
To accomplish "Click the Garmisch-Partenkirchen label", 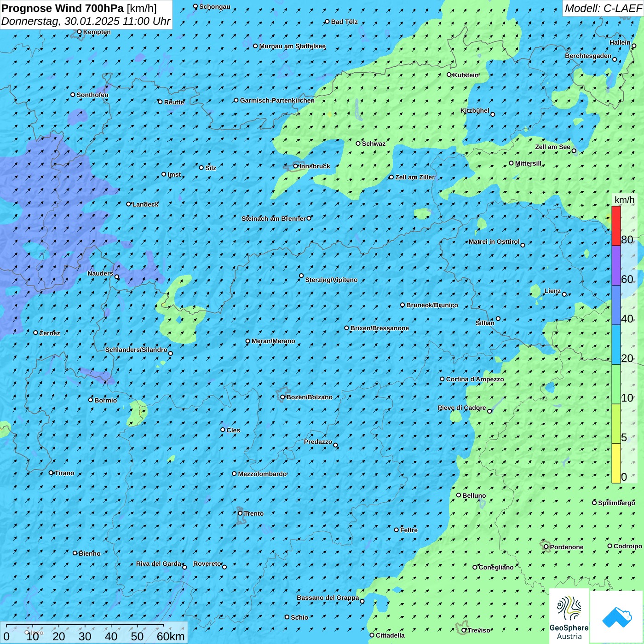I will (x=277, y=100).
